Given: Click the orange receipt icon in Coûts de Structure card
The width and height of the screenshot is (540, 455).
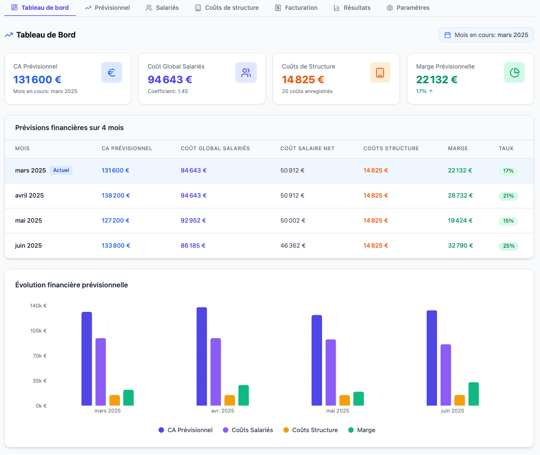Looking at the screenshot, I should point(380,73).
